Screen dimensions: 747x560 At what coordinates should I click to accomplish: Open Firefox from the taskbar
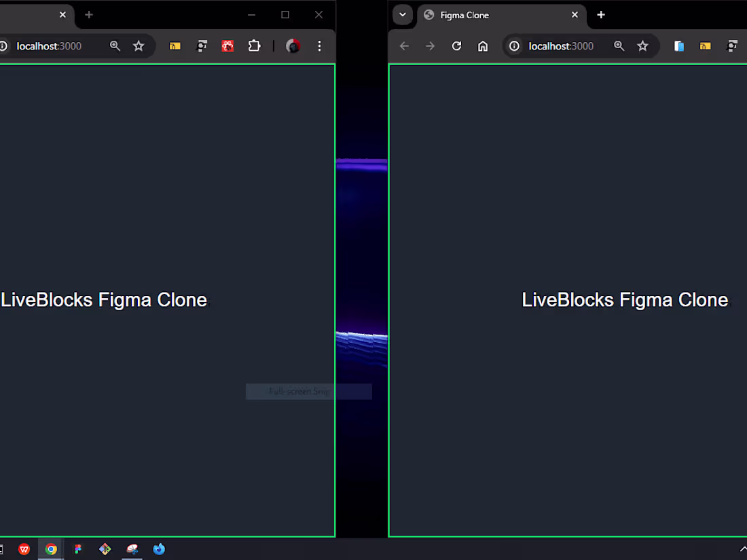pos(159,549)
